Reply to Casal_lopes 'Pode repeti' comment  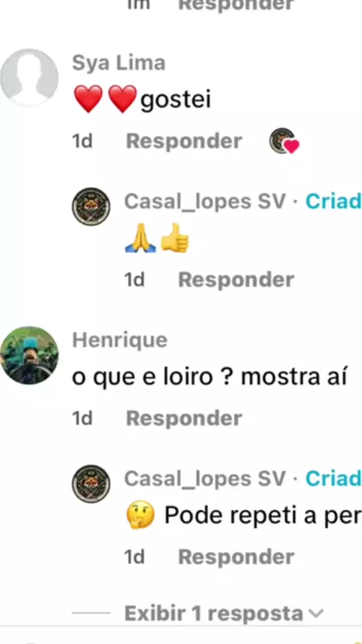pyautogui.click(x=236, y=557)
